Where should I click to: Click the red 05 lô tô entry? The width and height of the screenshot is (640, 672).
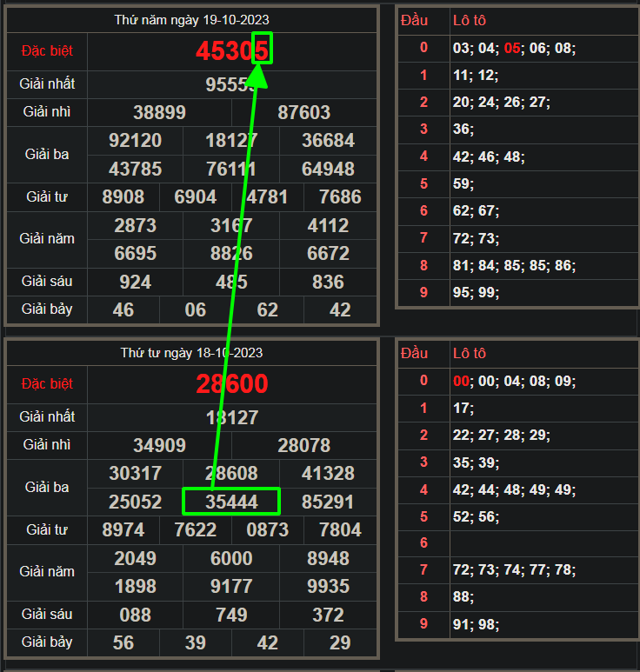point(512,48)
